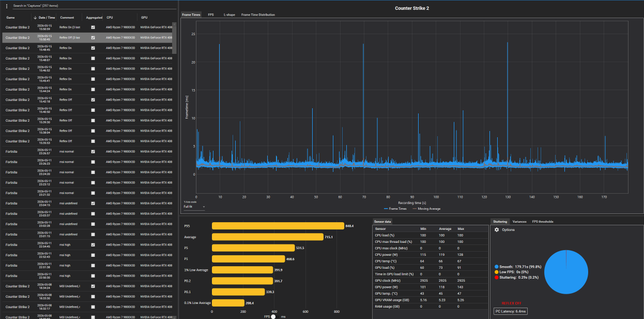
Task: Open the Frame Time Distribution tab
Action: coord(258,15)
